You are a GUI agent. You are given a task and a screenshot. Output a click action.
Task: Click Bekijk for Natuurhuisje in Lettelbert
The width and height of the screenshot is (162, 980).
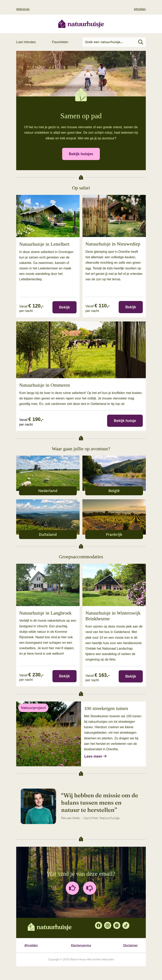pos(64,307)
